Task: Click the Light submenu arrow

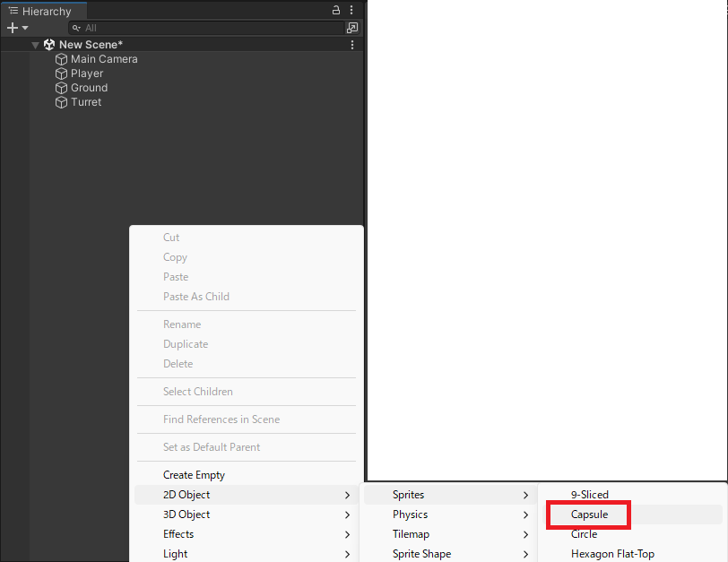Action: tap(347, 554)
